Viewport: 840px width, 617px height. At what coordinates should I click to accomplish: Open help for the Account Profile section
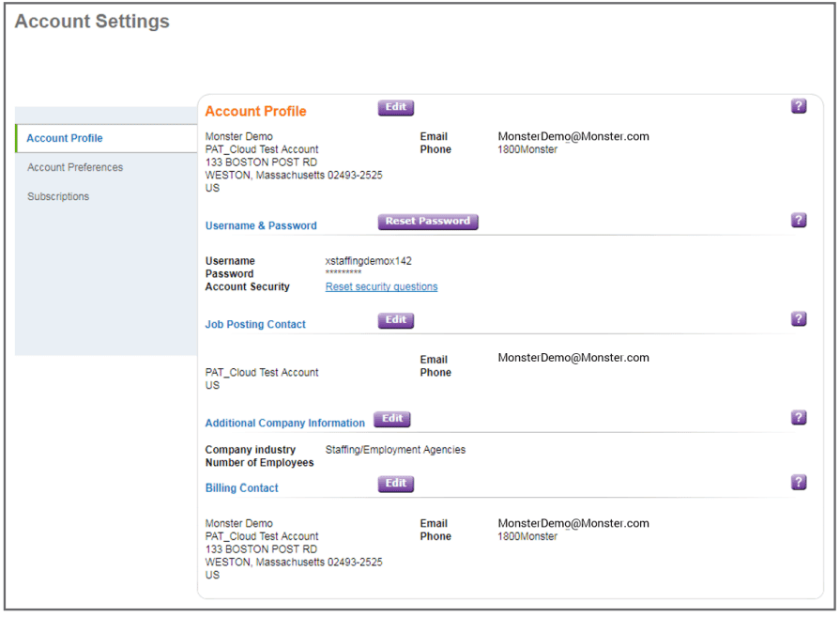[x=799, y=106]
